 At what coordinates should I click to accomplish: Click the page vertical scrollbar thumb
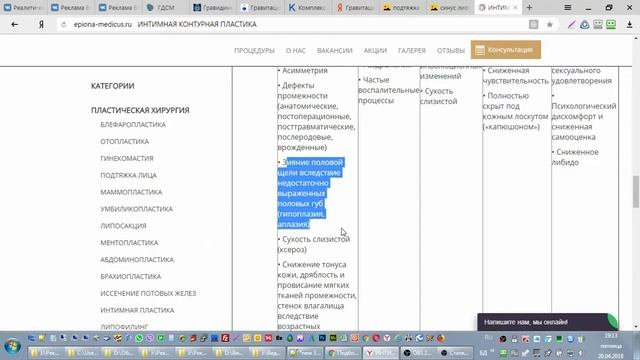[636, 191]
